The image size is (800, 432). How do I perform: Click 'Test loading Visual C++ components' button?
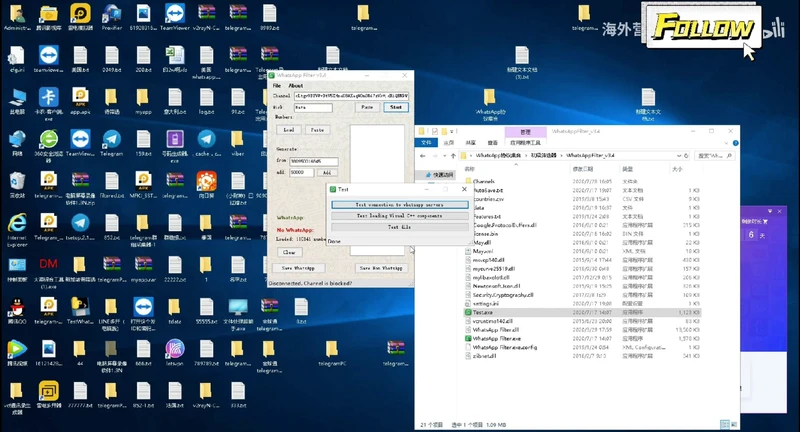click(399, 216)
